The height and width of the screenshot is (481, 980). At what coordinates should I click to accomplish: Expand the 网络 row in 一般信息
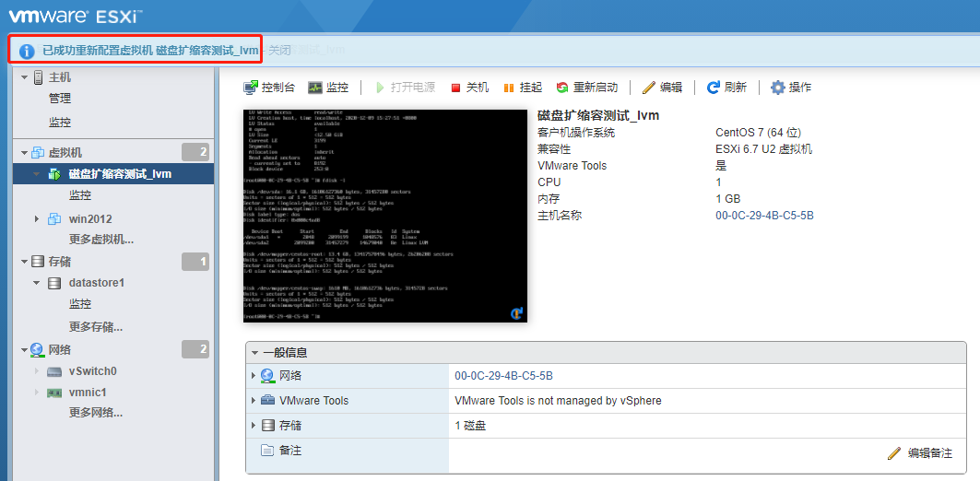254,375
